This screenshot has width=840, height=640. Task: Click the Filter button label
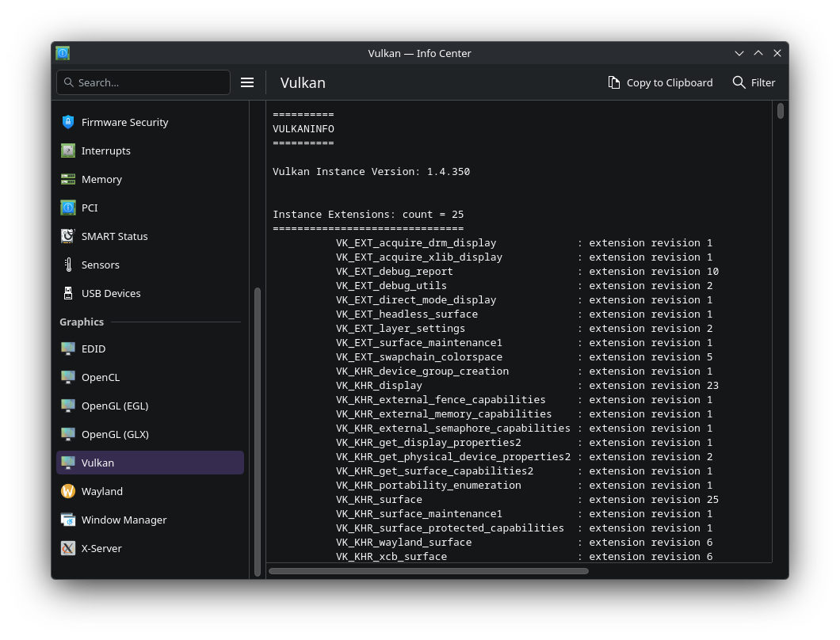[763, 82]
